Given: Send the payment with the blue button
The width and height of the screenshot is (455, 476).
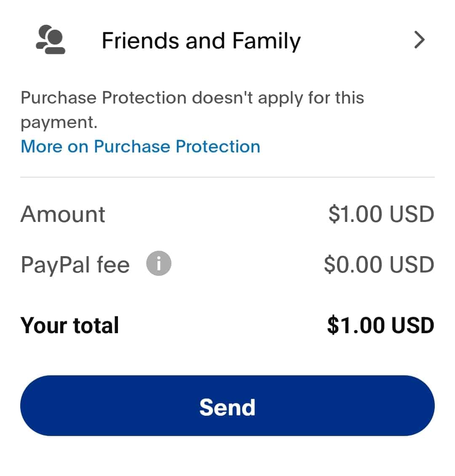Looking at the screenshot, I should pyautogui.click(x=227, y=406).
